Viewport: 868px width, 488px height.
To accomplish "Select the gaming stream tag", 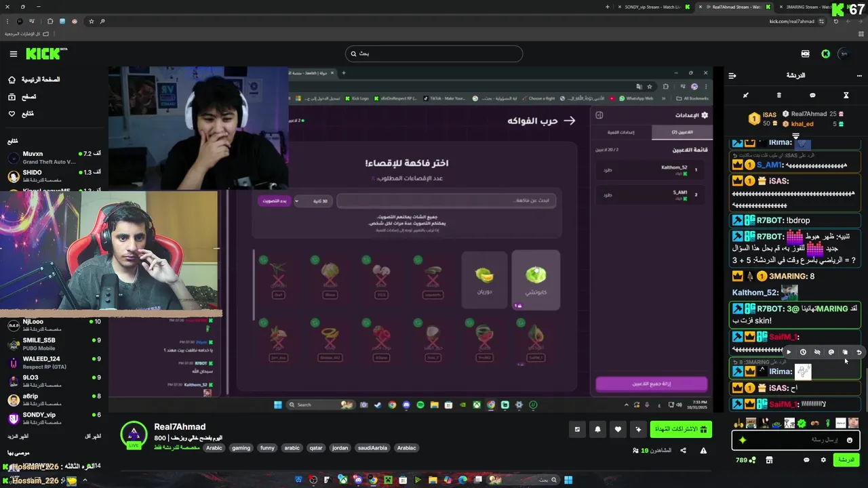I will point(241,448).
